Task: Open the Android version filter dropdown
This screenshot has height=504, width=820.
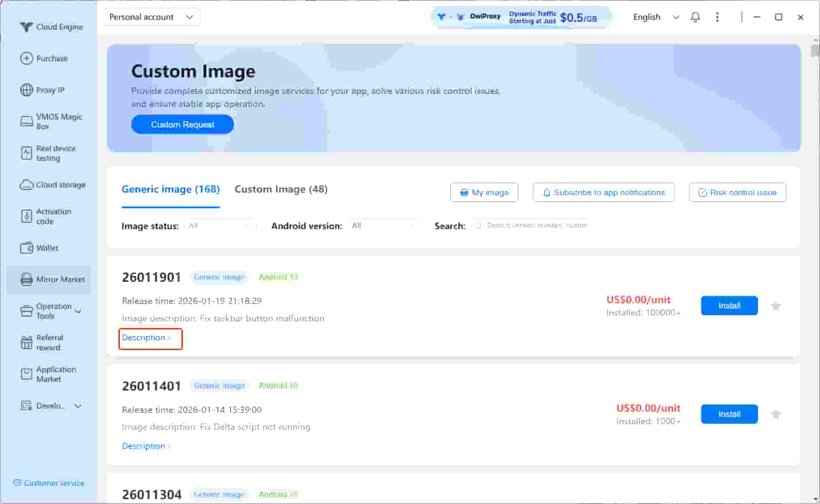Action: tap(383, 226)
